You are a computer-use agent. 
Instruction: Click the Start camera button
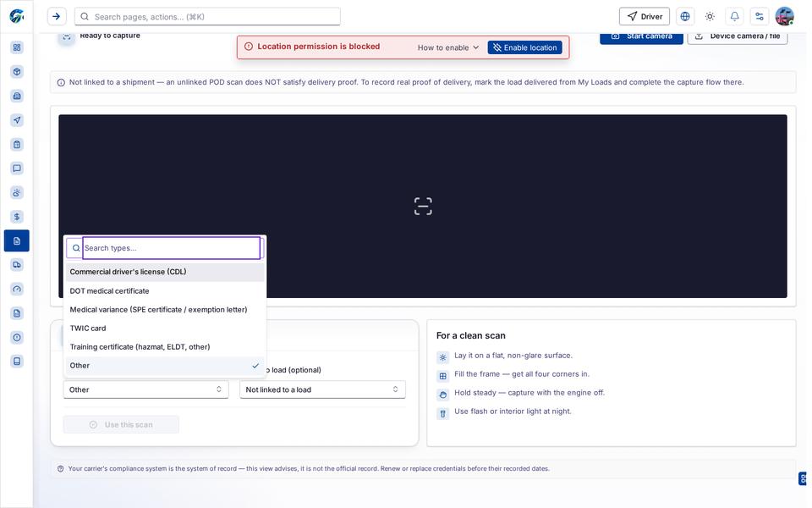(x=642, y=37)
